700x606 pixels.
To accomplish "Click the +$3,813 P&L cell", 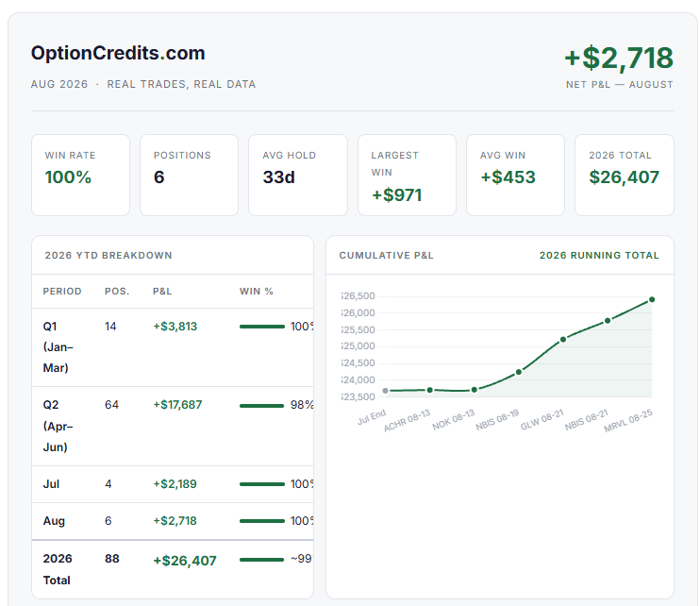I will [x=175, y=327].
